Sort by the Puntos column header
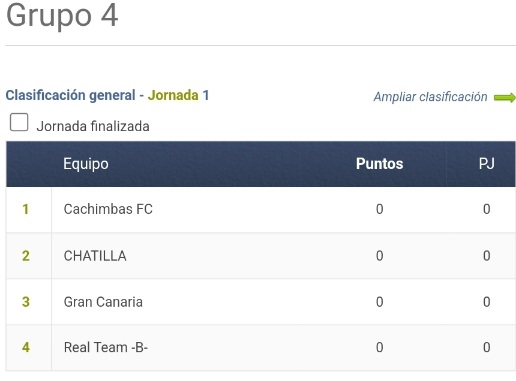The width and height of the screenshot is (516, 381). 379,164
